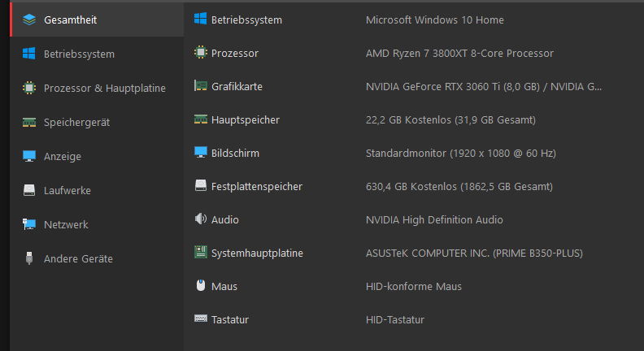Click the Grafikkarte card icon
This screenshot has width=644, height=351.
pyautogui.click(x=200, y=86)
